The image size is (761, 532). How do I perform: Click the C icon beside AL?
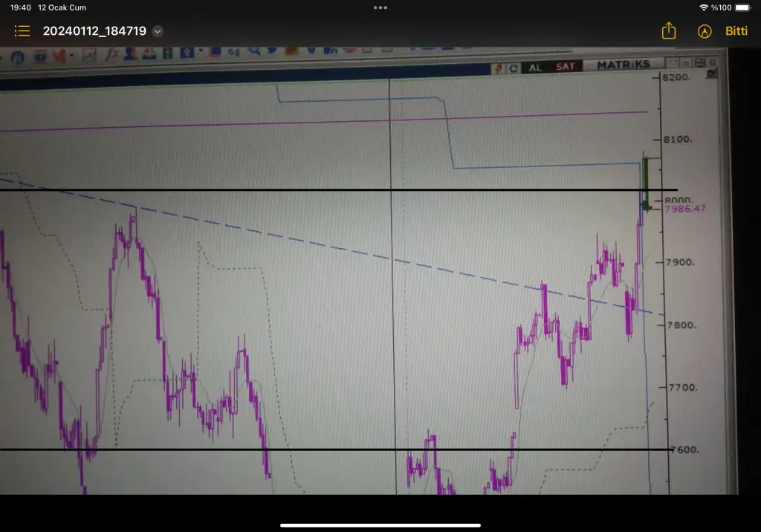tap(514, 68)
